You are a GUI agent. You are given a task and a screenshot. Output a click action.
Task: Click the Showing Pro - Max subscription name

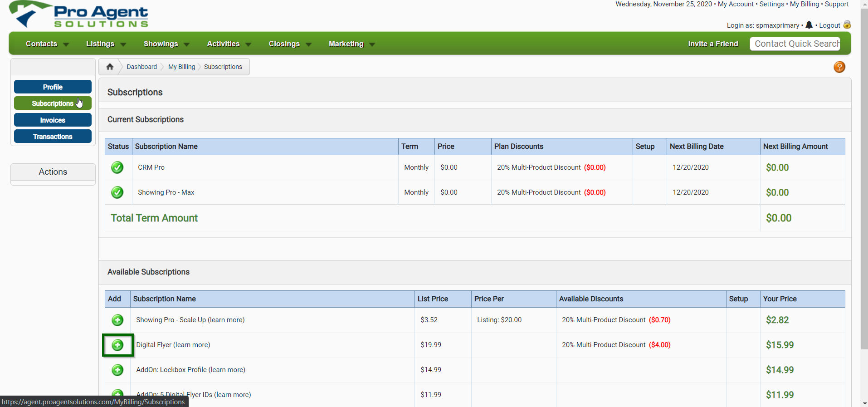click(166, 192)
